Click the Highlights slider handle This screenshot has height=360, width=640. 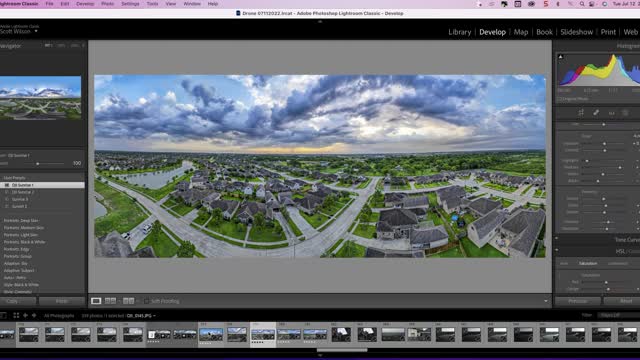click(x=587, y=161)
